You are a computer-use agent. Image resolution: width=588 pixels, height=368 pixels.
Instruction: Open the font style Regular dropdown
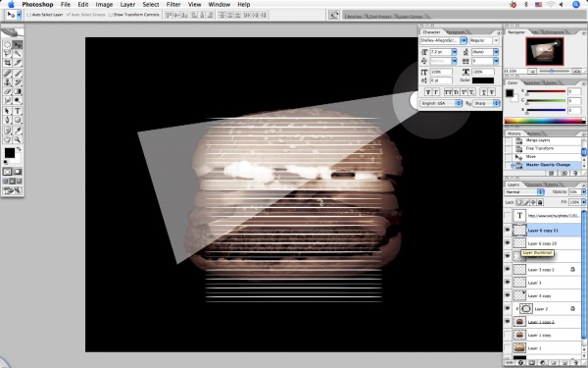pos(496,40)
